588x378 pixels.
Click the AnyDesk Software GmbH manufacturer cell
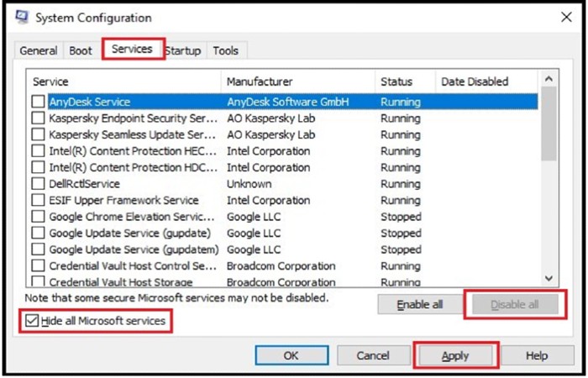[x=288, y=102]
